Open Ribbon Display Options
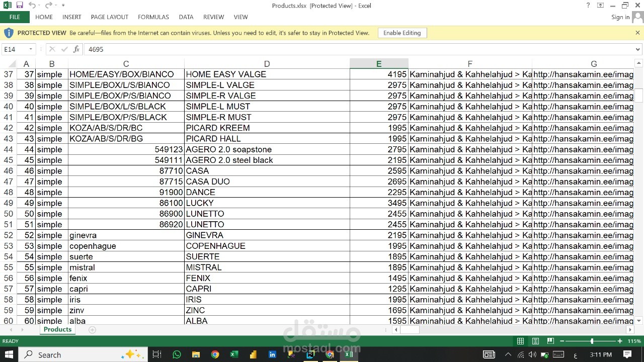644x362 pixels. 600,6
